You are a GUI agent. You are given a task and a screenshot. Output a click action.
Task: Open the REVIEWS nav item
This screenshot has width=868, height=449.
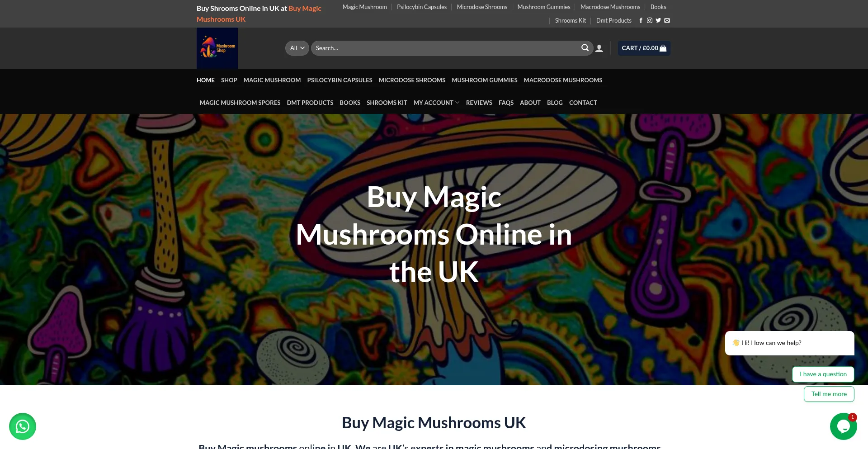point(479,103)
